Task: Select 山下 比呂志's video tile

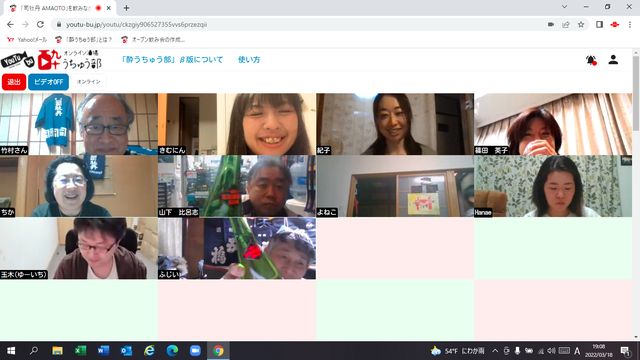Action: (x=237, y=186)
